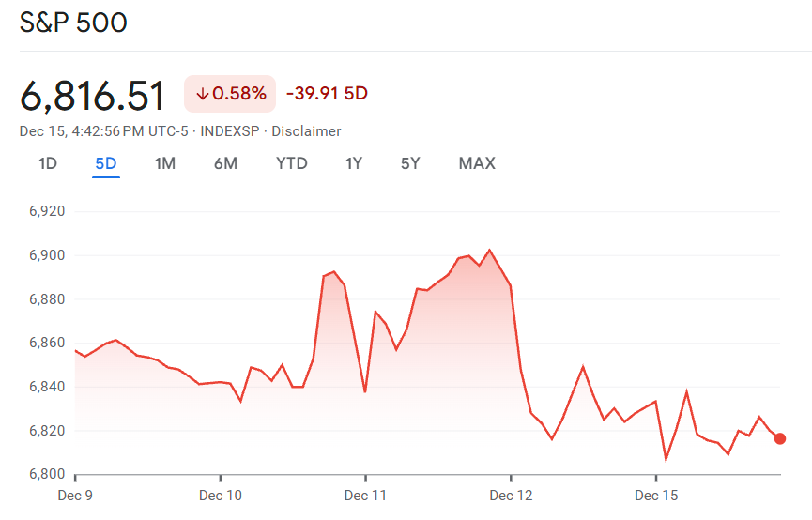Screen dimensions: 812x520
Task: Switch chart to 6M range
Action: pyautogui.click(x=225, y=163)
